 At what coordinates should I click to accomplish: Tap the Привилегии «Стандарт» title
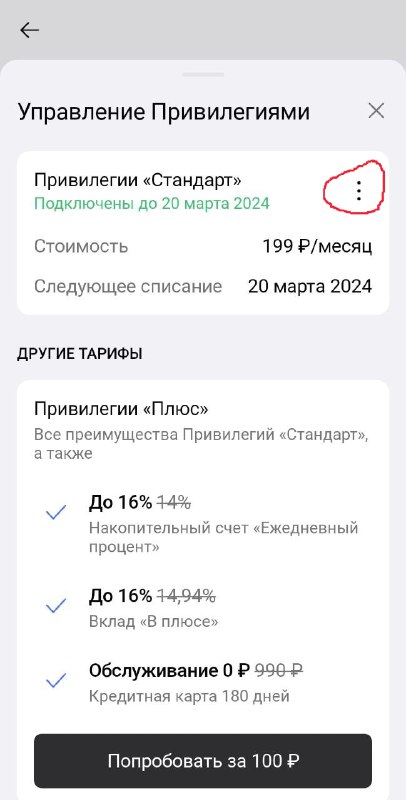coord(138,180)
